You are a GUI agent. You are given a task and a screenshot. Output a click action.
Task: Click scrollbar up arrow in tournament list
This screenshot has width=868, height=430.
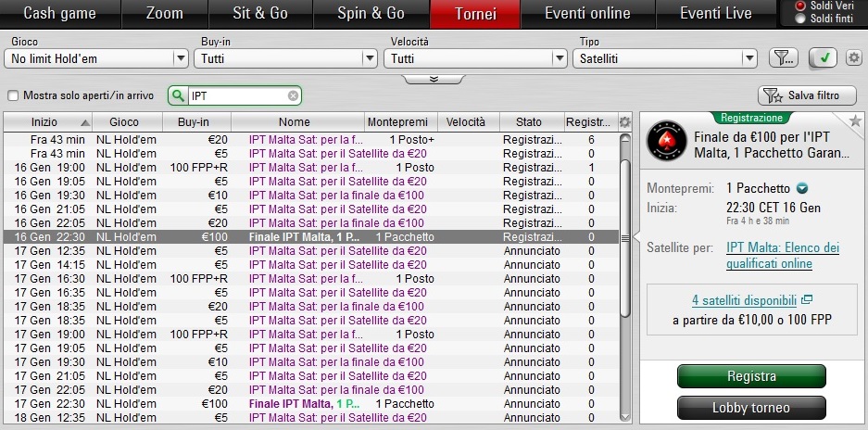(625, 138)
